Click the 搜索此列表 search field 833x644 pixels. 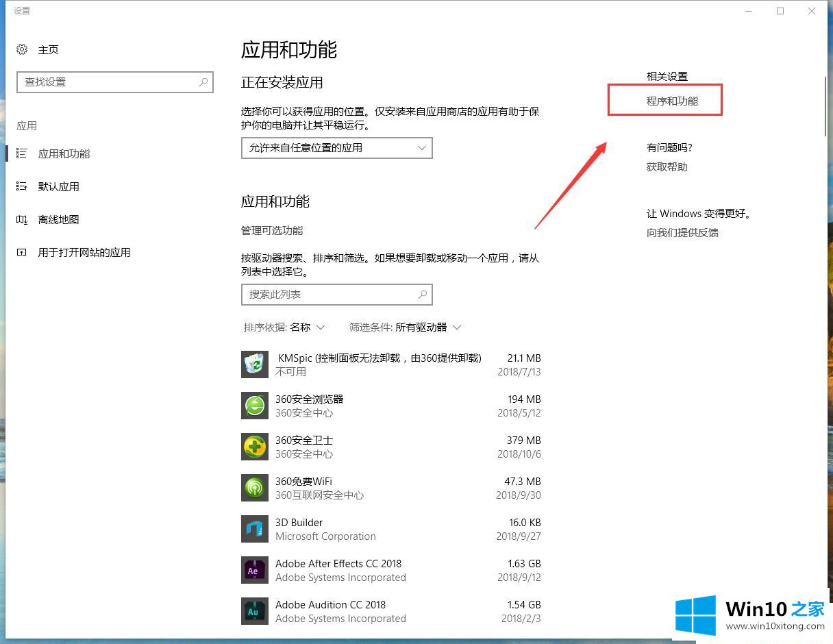[x=329, y=295]
